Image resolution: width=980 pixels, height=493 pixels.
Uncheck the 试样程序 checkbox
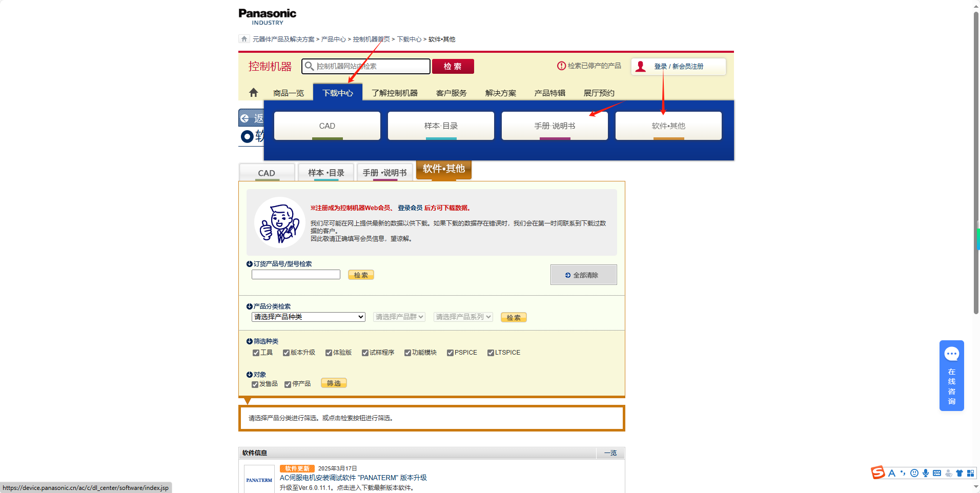click(x=365, y=353)
